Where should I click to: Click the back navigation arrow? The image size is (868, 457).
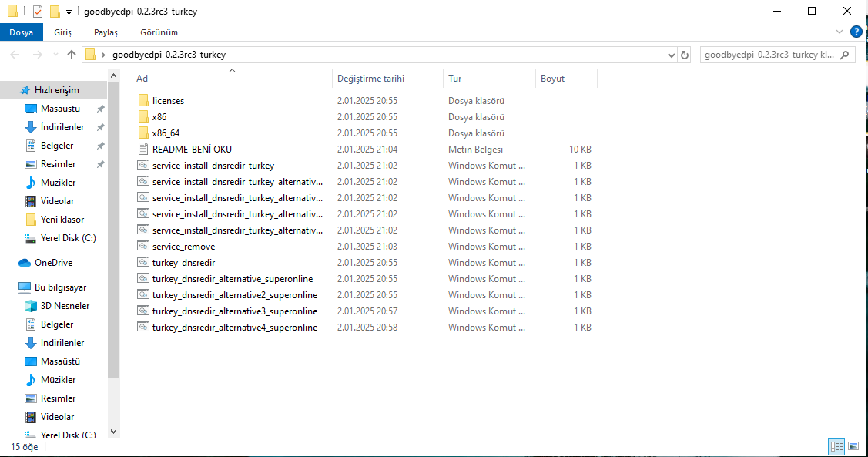15,54
